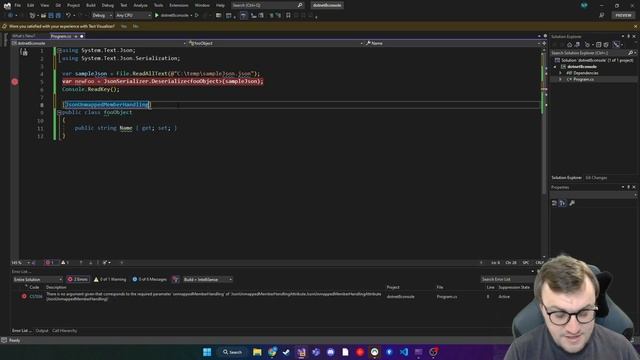
Task: Click Start Without Debugging hollow play icon
Action: coord(197,16)
